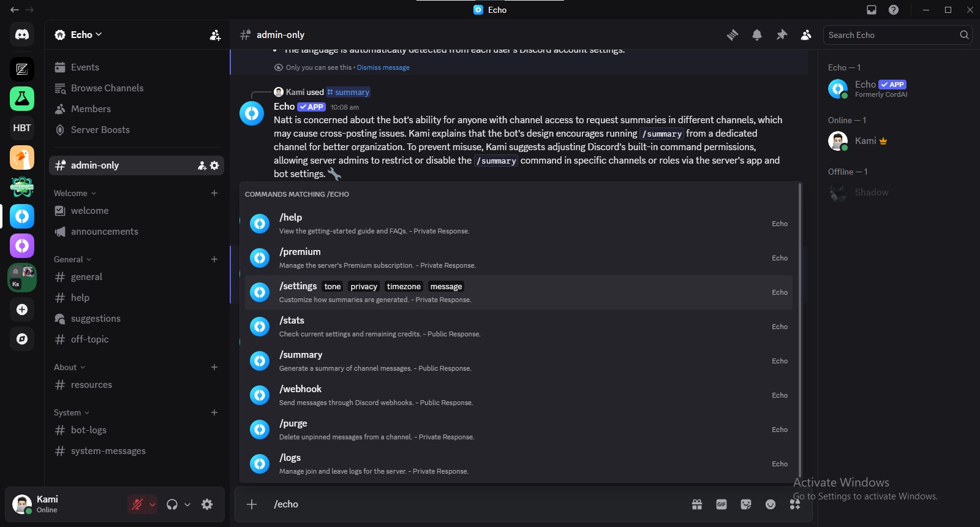The width and height of the screenshot is (980, 527).
Task: Collapse the System channel category
Action: (x=71, y=412)
